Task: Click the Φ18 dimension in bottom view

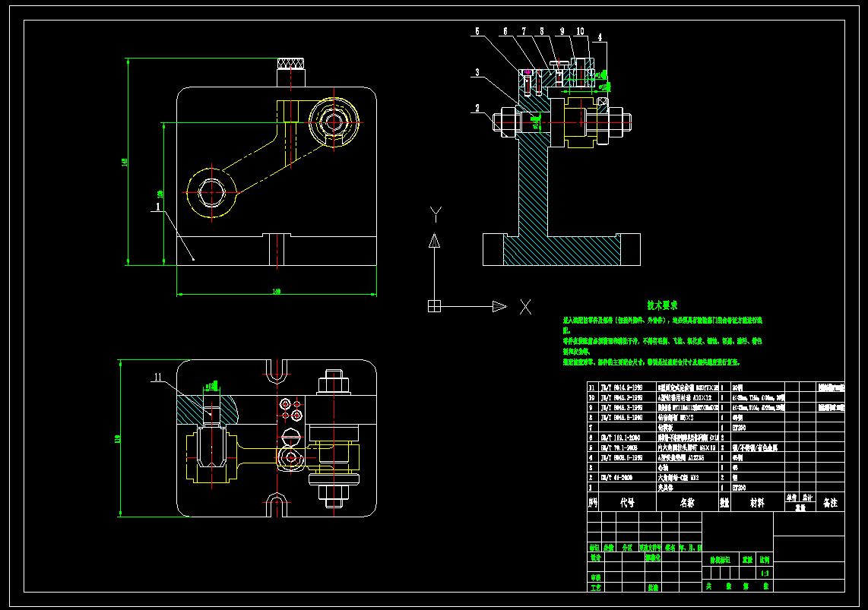Action: tap(211, 385)
